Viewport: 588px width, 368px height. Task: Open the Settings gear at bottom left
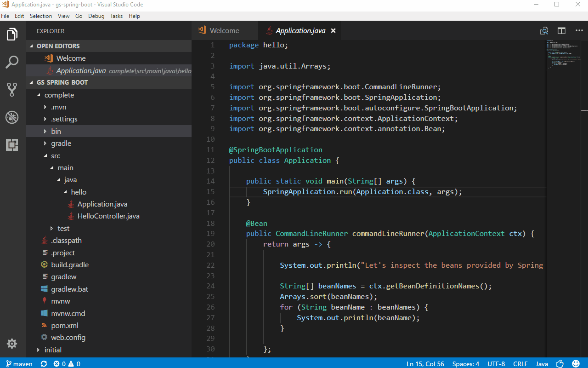12,344
